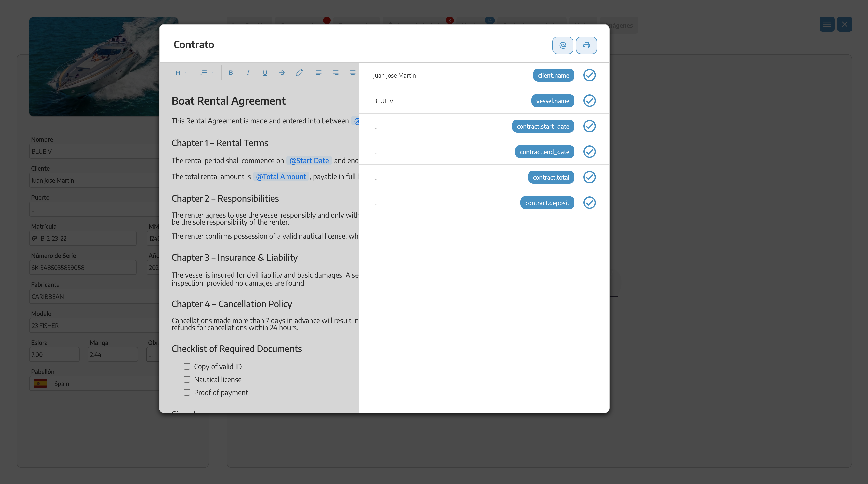The height and width of the screenshot is (484, 868).
Task: Click the Manga field showing 2,44
Action: pyautogui.click(x=113, y=355)
